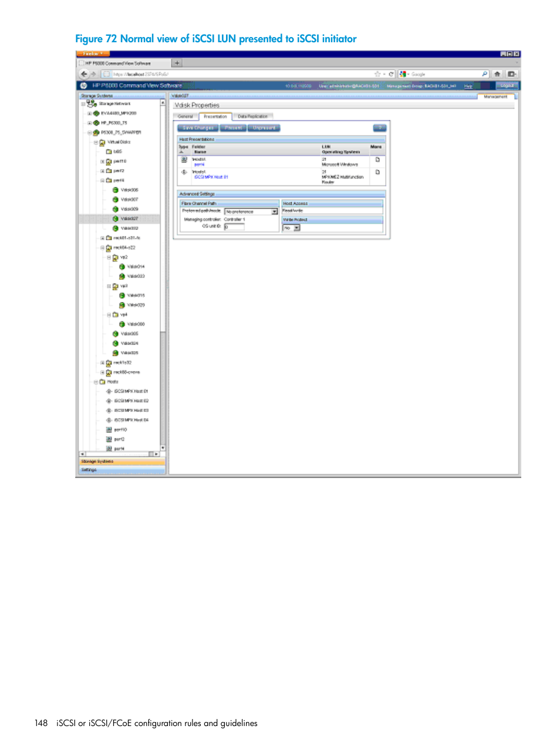
Task: Open the Presentation tab
Action: point(215,116)
